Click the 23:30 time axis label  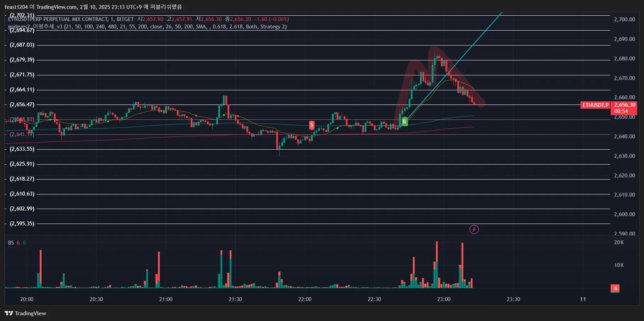pos(513,299)
